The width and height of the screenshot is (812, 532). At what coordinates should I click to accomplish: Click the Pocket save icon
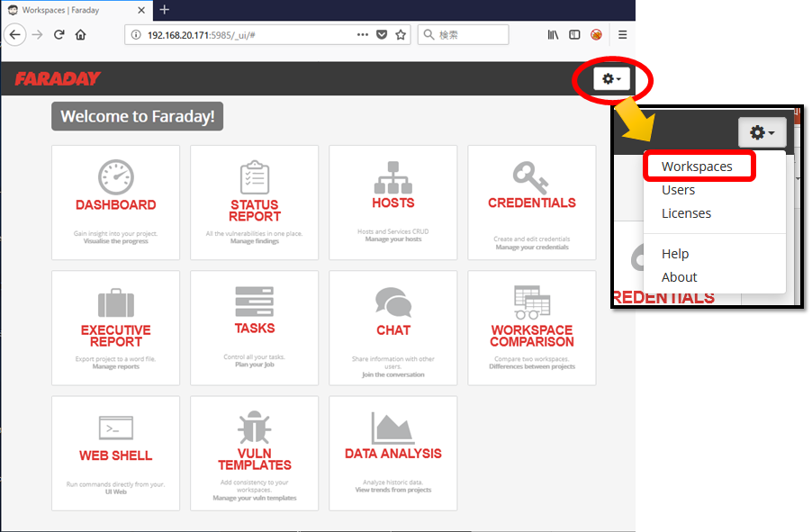click(x=382, y=35)
